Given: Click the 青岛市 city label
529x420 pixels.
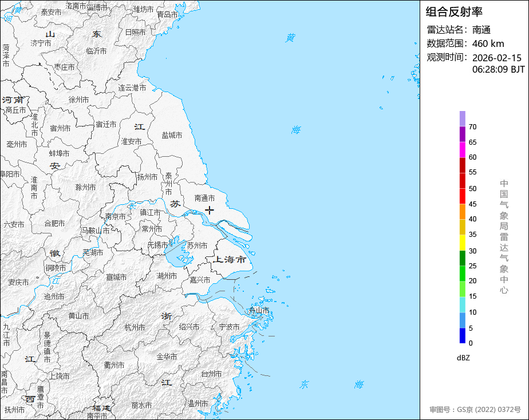Looking at the screenshot, I should pos(167,14).
